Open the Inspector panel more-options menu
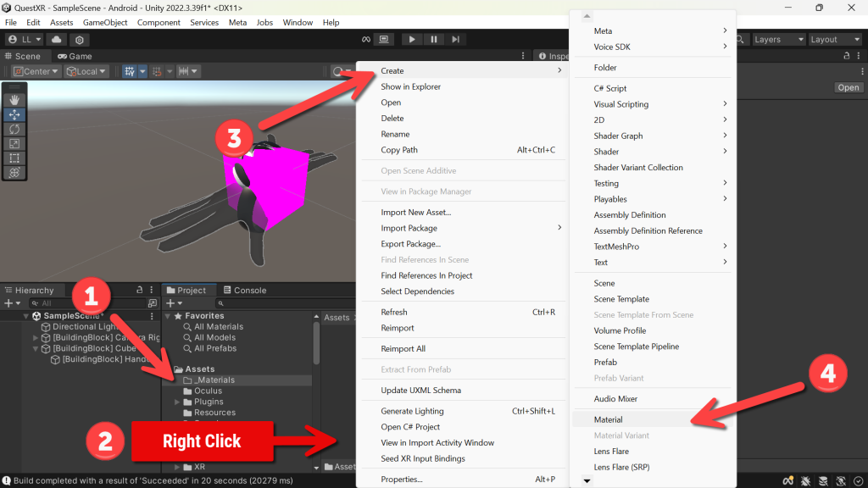Image resolution: width=868 pixels, height=488 pixels. (859, 56)
